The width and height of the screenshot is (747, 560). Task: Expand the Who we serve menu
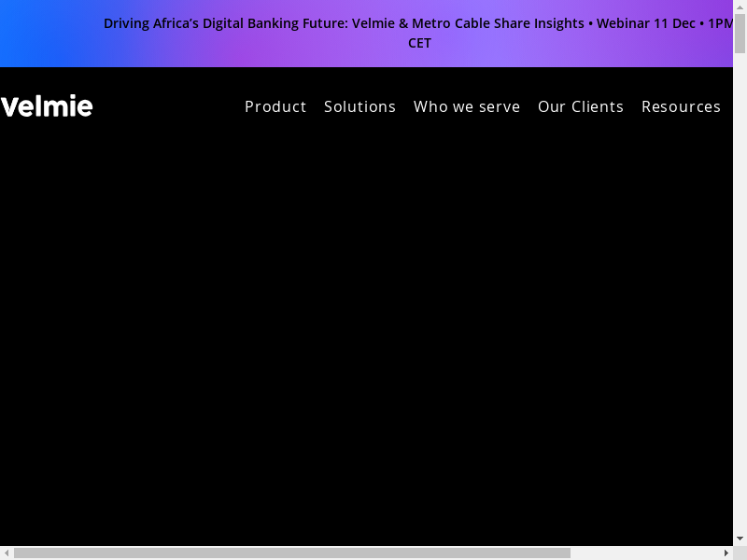pos(466,106)
